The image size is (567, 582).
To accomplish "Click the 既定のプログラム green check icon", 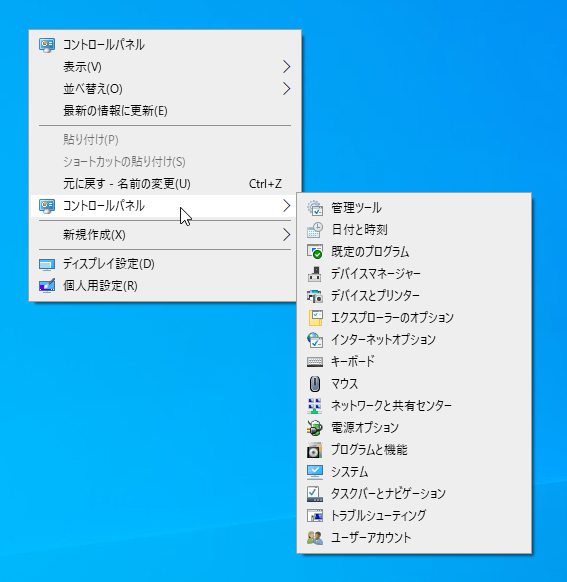I will click(x=315, y=252).
